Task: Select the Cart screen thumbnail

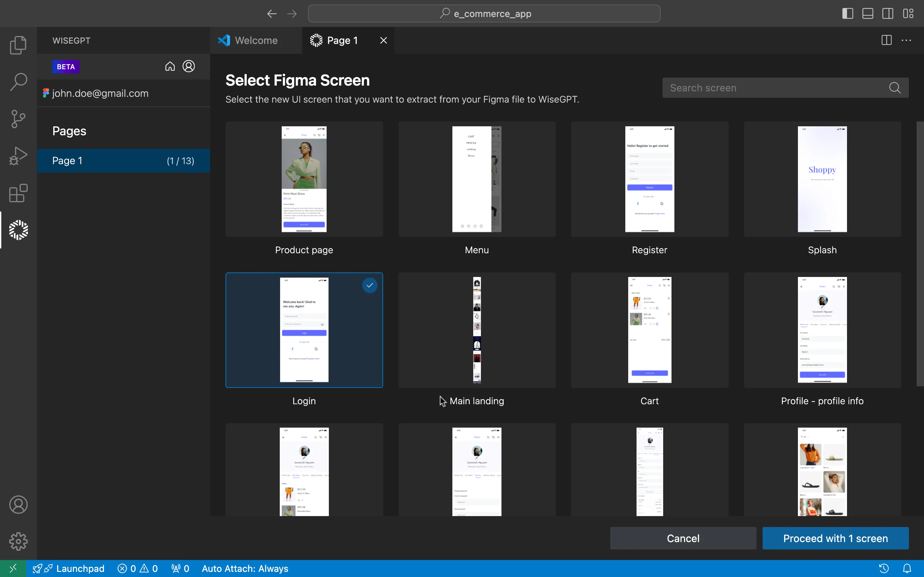Action: click(x=649, y=330)
